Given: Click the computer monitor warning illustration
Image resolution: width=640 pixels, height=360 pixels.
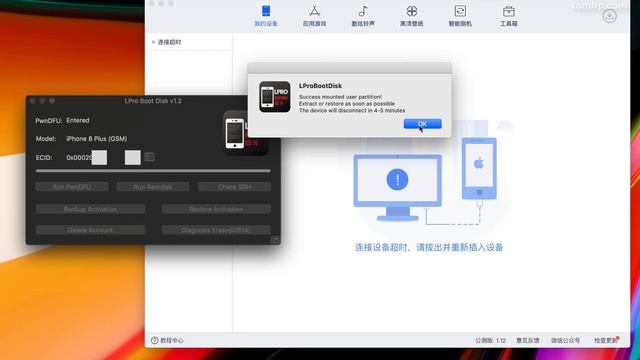Looking at the screenshot, I should point(398,187).
